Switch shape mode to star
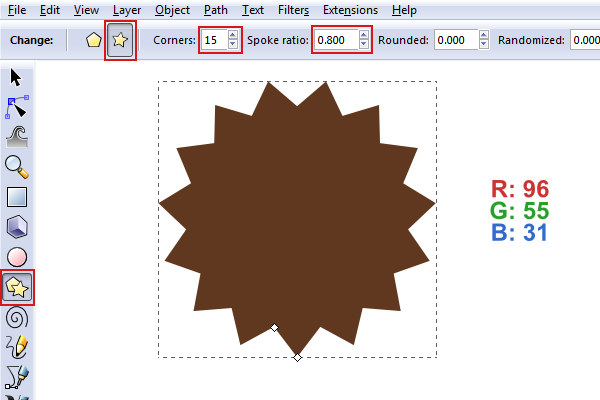This screenshot has width=600, height=400. [120, 41]
